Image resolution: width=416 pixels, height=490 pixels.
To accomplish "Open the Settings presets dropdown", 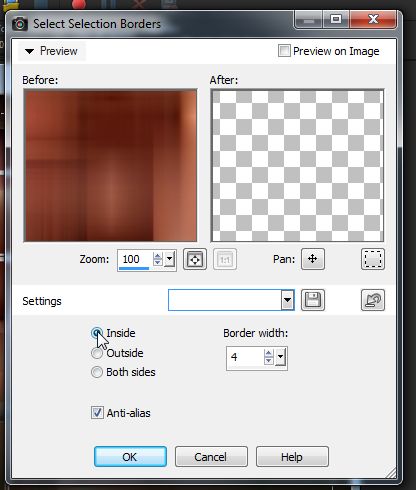I will (287, 300).
